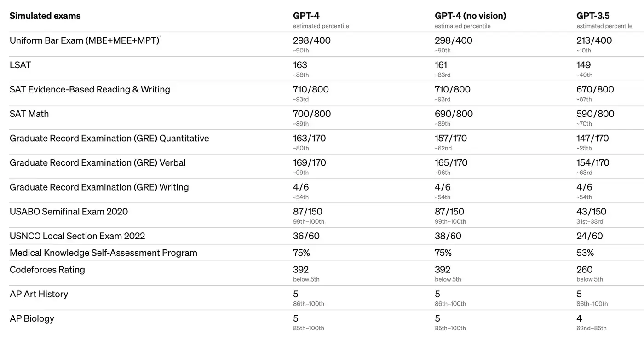Click GPT-4's LSAT score of 163
The image size is (644, 341).
(300, 65)
